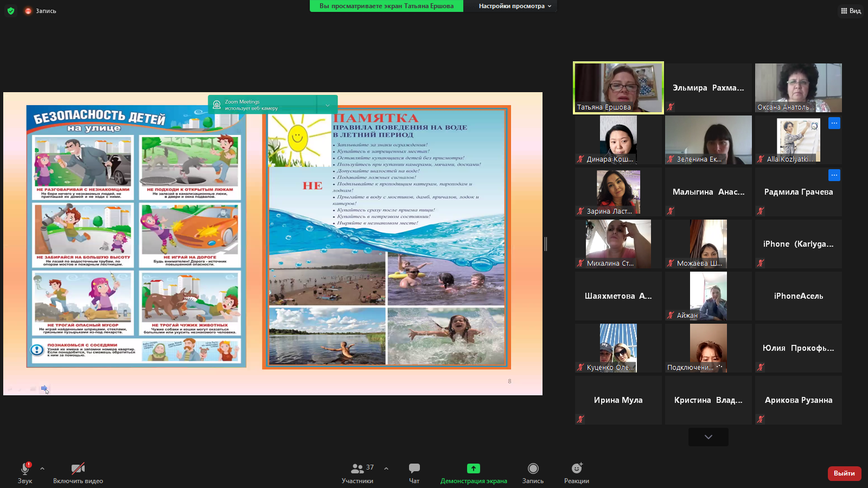Image resolution: width=868 pixels, height=488 pixels.
Task: Click the Безопасность детей poster on slide
Action: click(136, 236)
